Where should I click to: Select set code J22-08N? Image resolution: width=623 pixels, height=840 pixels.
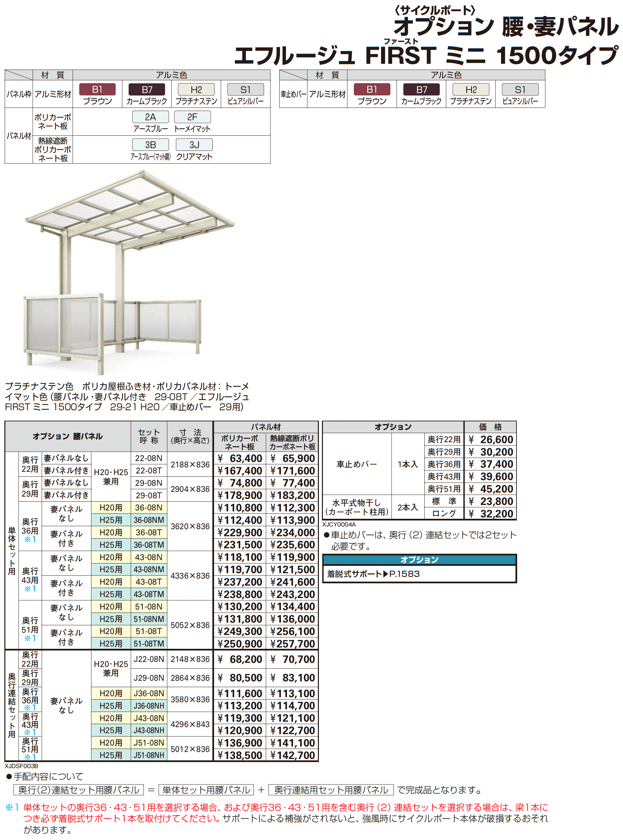tap(149, 659)
